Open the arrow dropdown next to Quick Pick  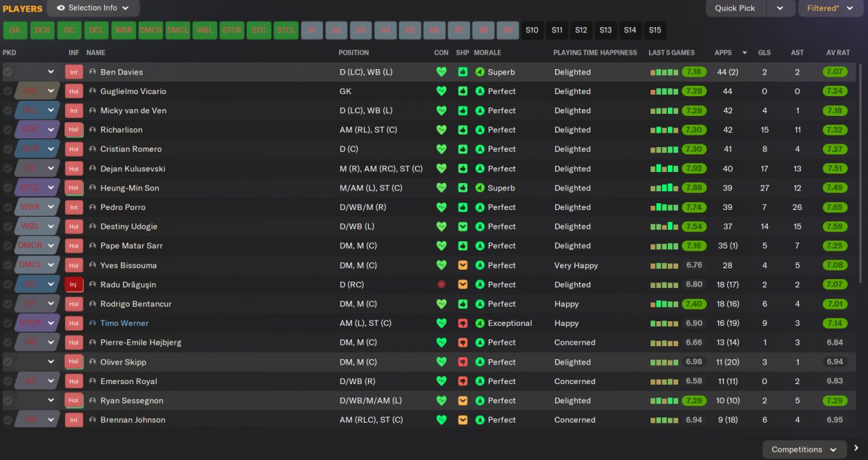tap(781, 8)
